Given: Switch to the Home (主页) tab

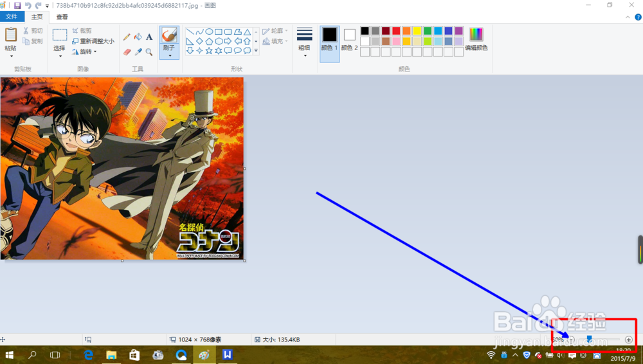Looking at the screenshot, I should (x=37, y=17).
